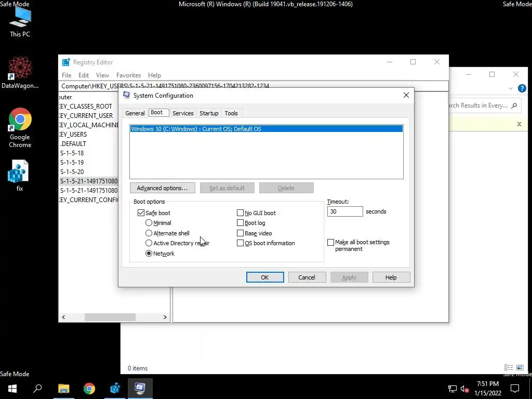Click OK in System Configuration
Screen dimensions: 532x399
click(265, 277)
